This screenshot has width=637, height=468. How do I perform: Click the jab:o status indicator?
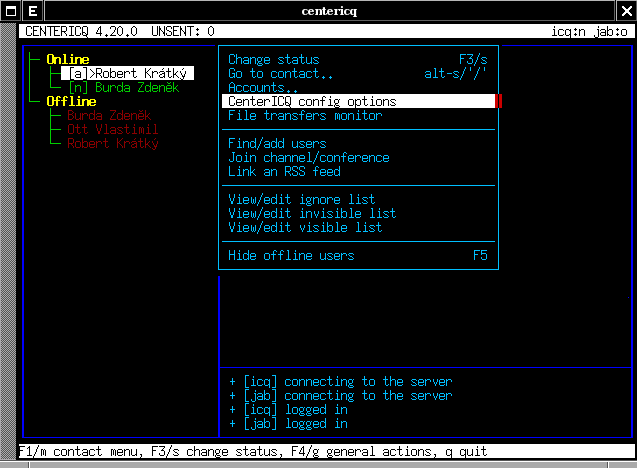coord(612,31)
